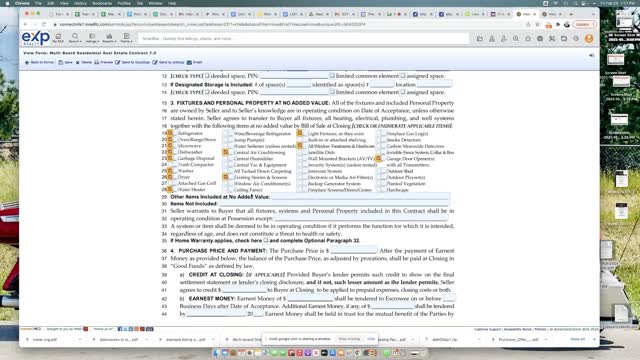
Task: Click the Purchase Price amount field
Action: point(353,250)
